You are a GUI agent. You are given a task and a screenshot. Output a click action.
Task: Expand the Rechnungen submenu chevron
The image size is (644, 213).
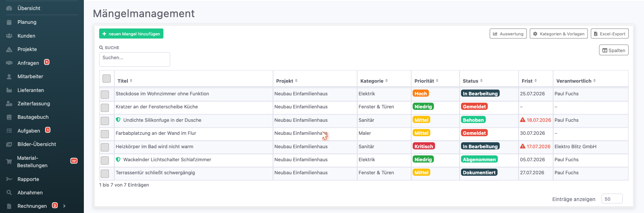64,206
